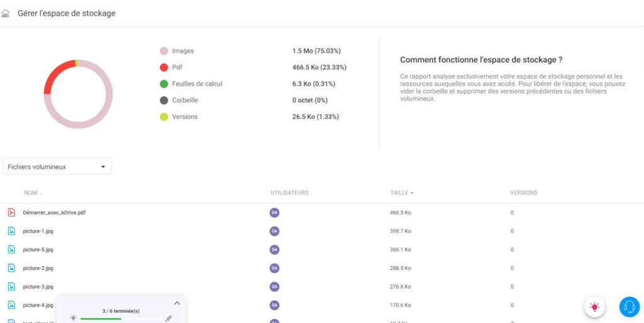Click the PDF icon for Démarrer_avec_kDrive.pdf
This screenshot has width=644, height=323.
click(11, 213)
